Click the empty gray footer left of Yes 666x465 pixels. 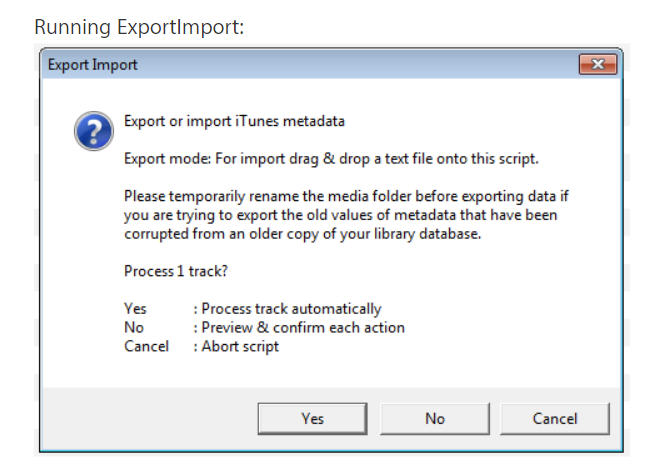pyautogui.click(x=150, y=418)
